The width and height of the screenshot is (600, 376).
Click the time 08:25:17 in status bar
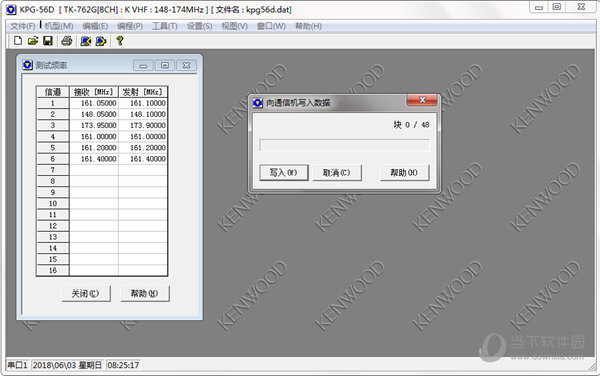123,365
